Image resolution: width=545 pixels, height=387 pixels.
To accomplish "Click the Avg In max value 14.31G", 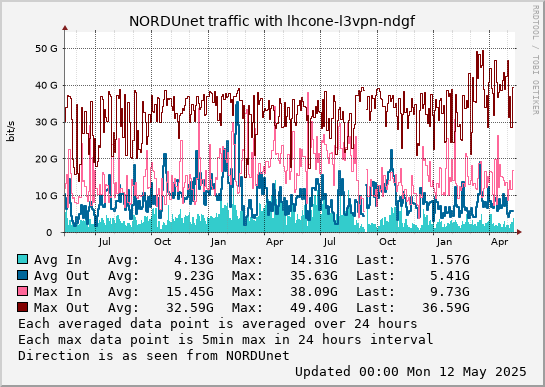I will [x=314, y=260].
